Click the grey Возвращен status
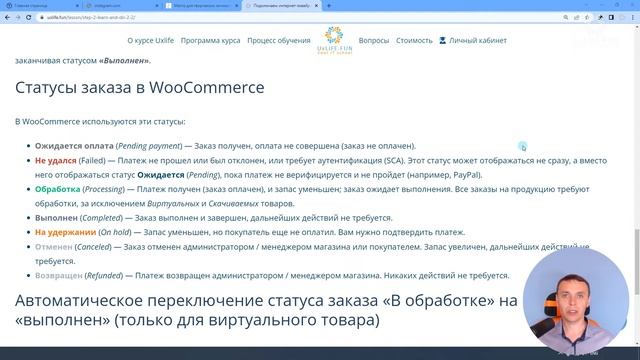 pos(59,276)
